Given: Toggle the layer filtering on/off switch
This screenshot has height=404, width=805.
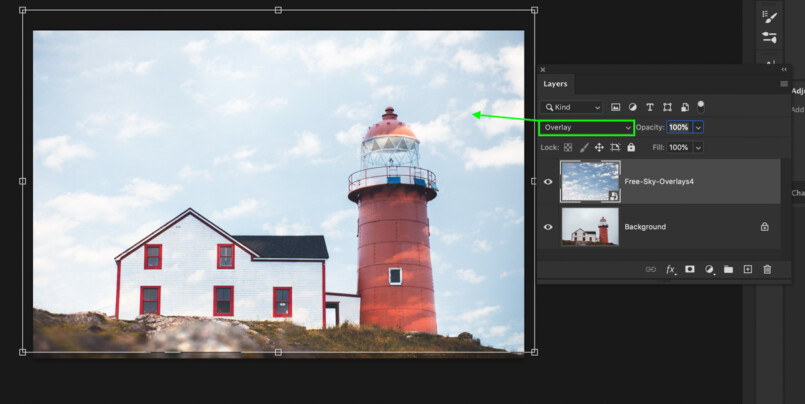Looking at the screenshot, I should coord(701,104).
